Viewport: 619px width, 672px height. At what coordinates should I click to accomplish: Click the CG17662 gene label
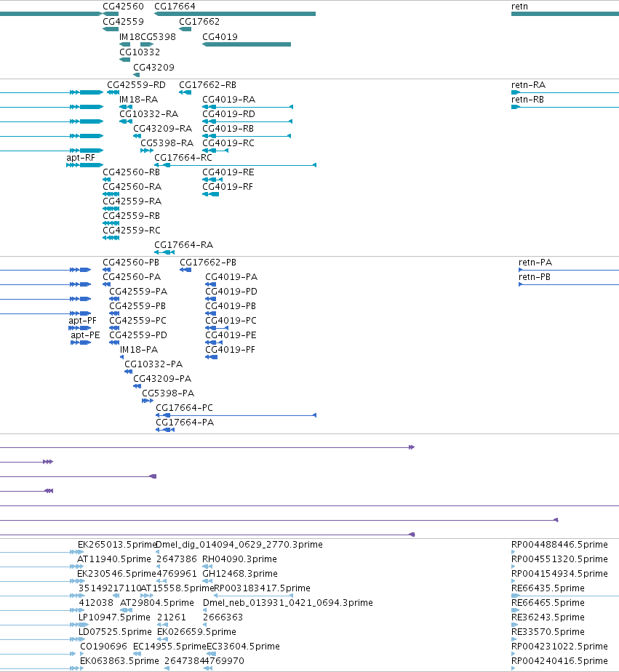(199, 22)
